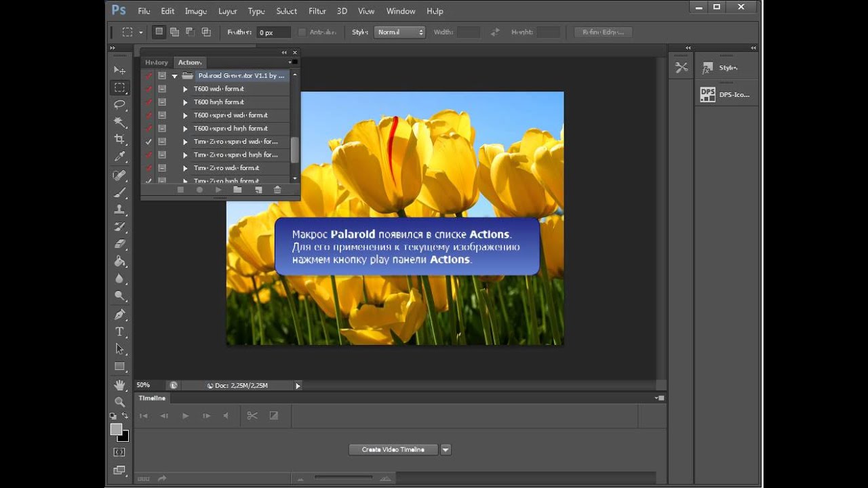
Task: Click the foreground color swatch
Action: click(x=116, y=430)
